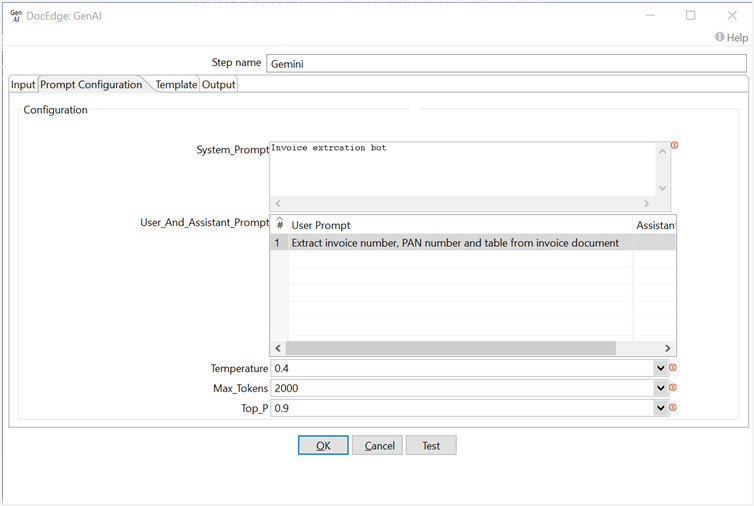
Task: Open the Output tab
Action: pyautogui.click(x=219, y=85)
